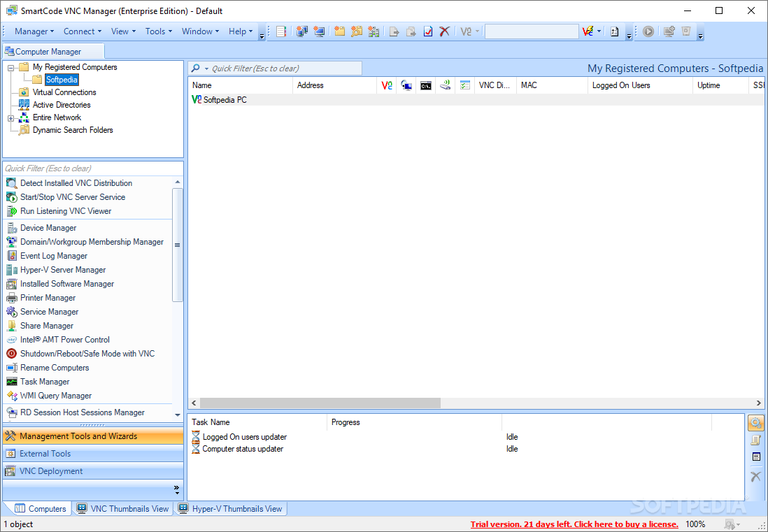Screen dimensions: 768x532
Task: Click the greyed VNC connect toolbar icon
Action: click(x=466, y=31)
